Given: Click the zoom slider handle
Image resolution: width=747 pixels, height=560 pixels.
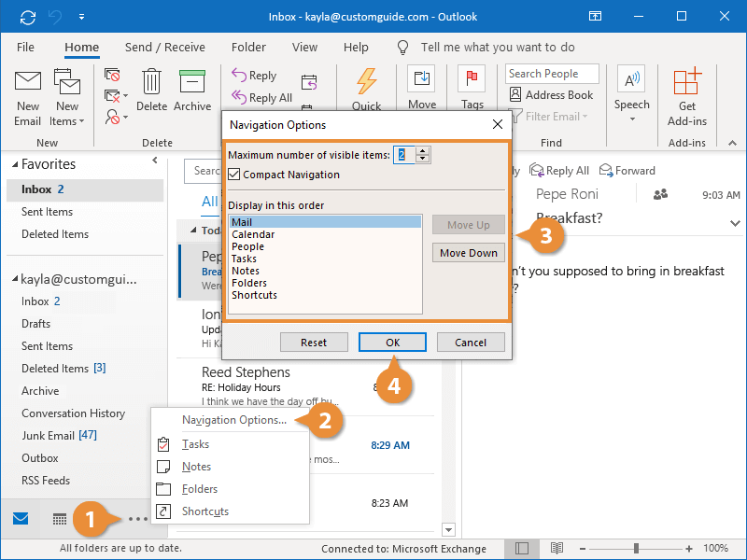Looking at the screenshot, I should click(636, 549).
